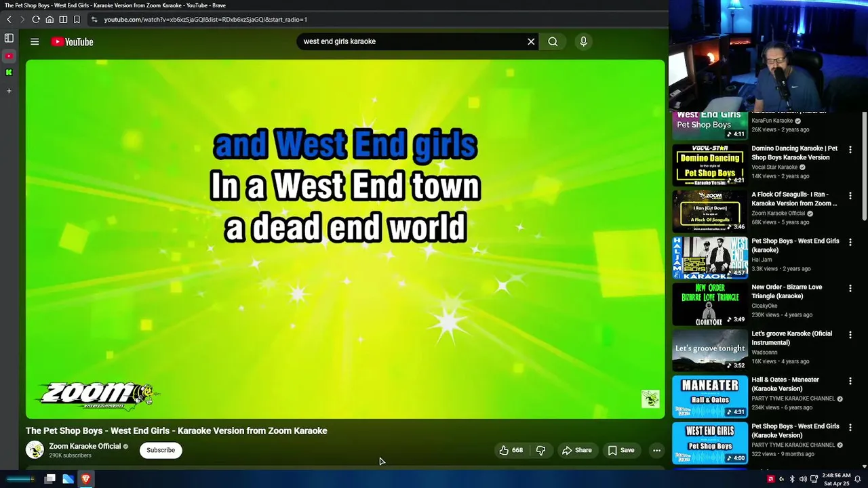Click the channel watermark bee icon on video
The image size is (868, 488).
(x=650, y=399)
